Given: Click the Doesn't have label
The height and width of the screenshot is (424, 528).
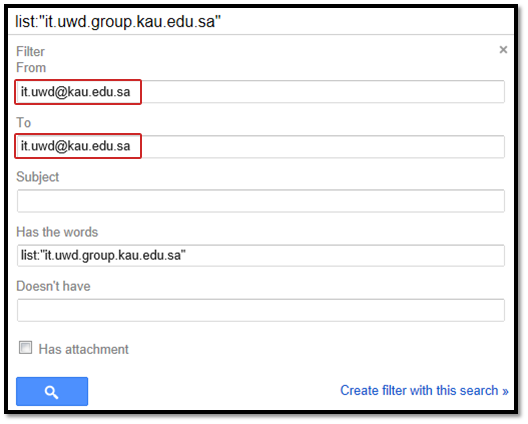Looking at the screenshot, I should [x=53, y=286].
